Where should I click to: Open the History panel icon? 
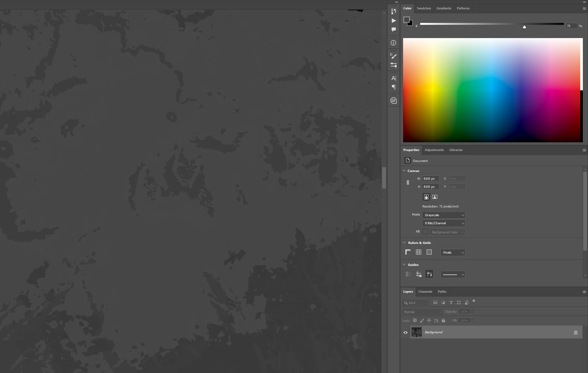coord(393,11)
